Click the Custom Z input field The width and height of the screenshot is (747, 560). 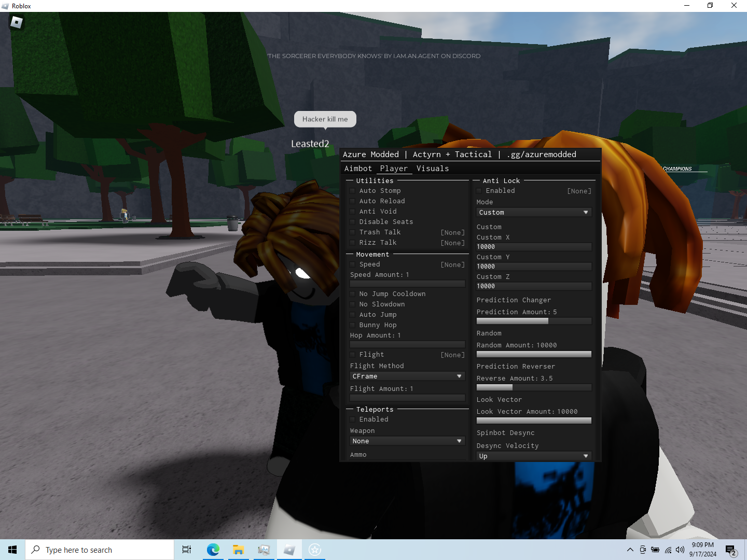point(534,286)
